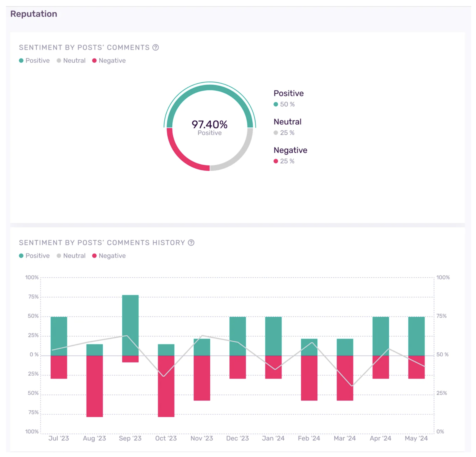Toggle Neutral legend in top donut chart

pos(71,61)
